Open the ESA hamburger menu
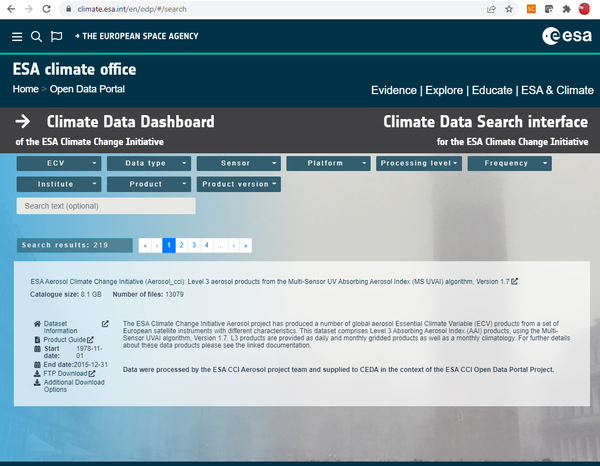 (17, 37)
